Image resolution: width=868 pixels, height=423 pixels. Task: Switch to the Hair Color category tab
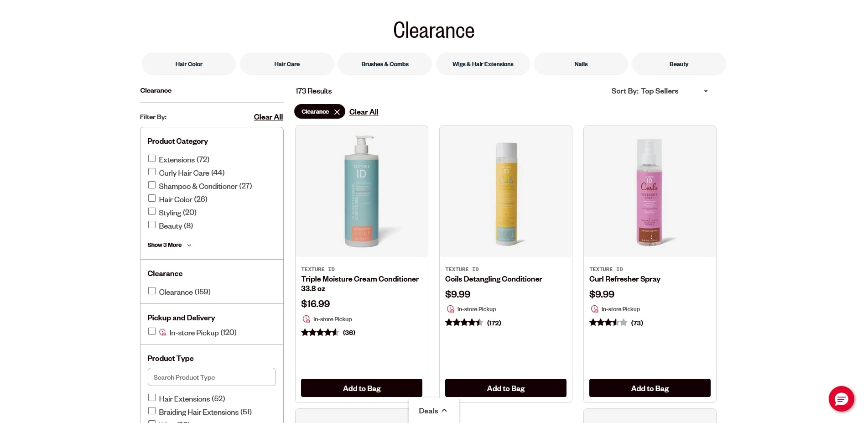click(189, 64)
